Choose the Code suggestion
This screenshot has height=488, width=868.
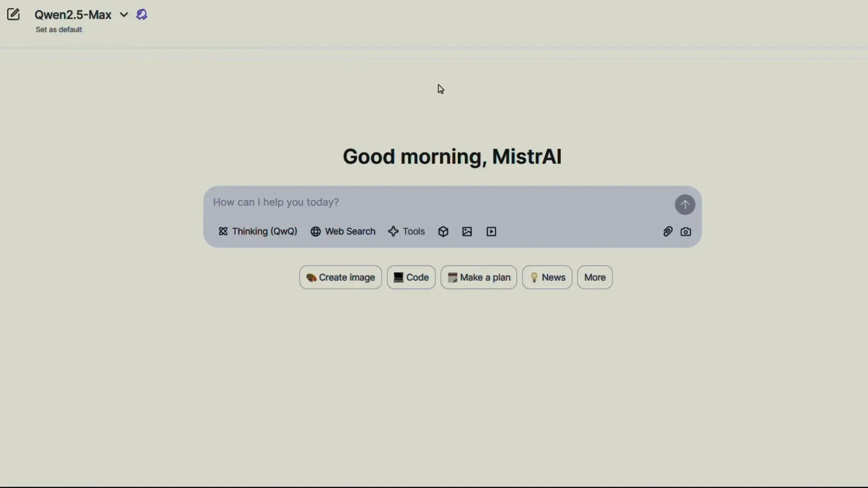click(411, 277)
